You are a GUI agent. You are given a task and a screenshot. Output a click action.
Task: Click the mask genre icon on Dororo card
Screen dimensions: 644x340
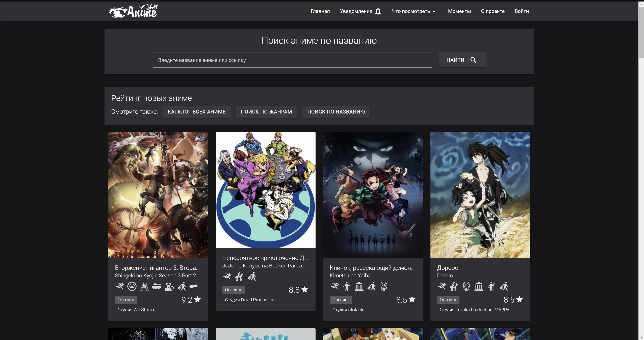coord(466,286)
